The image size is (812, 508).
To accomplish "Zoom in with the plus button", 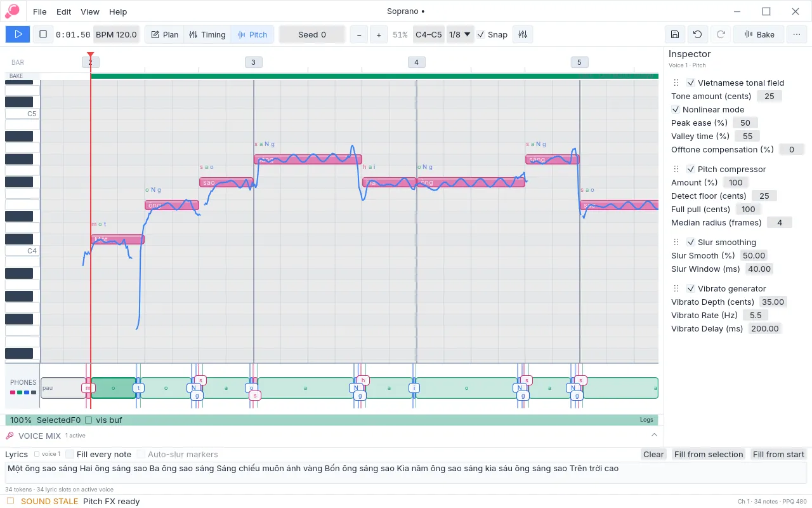I will click(x=379, y=34).
